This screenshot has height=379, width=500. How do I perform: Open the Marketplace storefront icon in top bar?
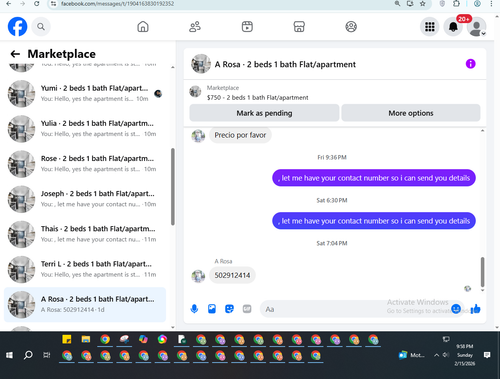coord(299,27)
